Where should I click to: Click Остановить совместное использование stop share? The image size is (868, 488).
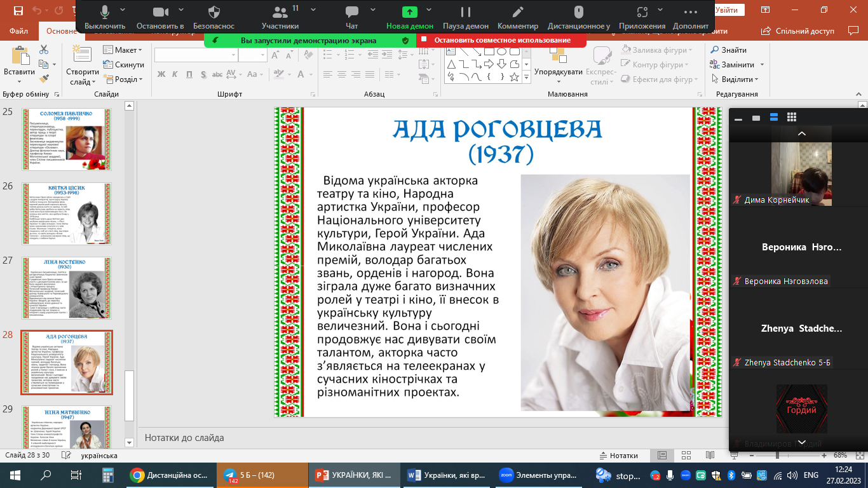point(501,40)
